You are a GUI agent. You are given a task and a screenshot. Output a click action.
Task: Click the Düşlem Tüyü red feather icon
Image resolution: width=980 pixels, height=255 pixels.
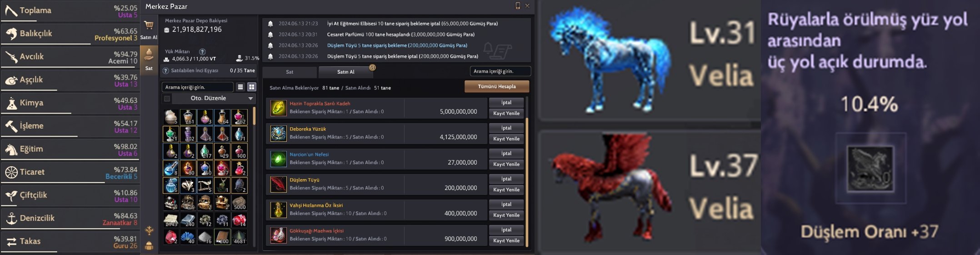(278, 184)
